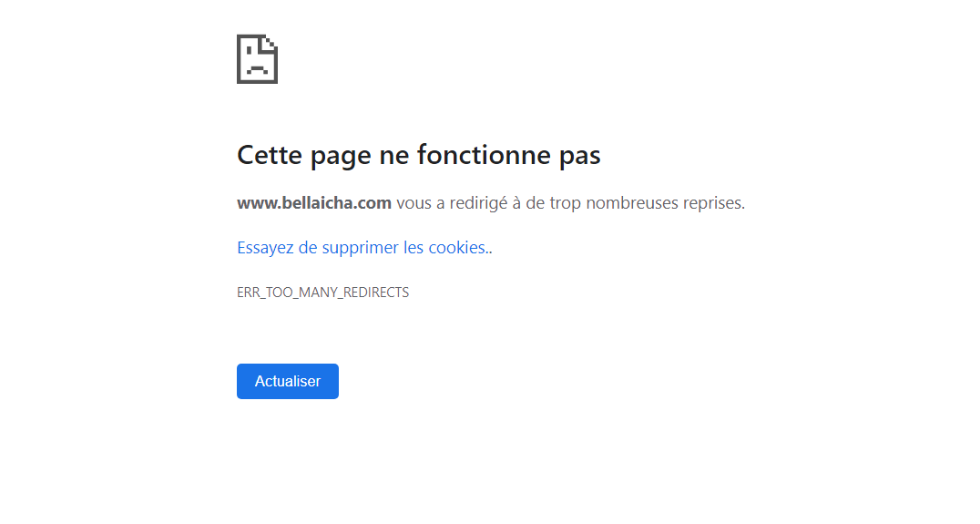Click the 'REDIRECTS' part of the error code
This screenshot has width=980, height=524.
coord(376,293)
